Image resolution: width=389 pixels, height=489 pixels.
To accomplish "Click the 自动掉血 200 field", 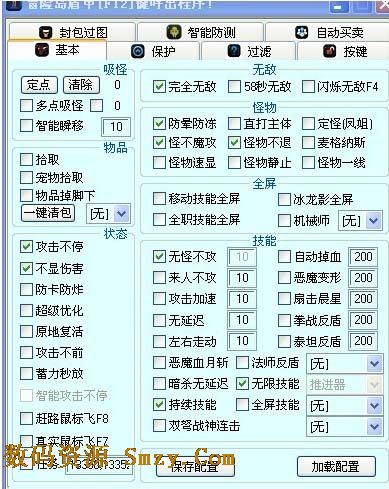I will (x=363, y=257).
